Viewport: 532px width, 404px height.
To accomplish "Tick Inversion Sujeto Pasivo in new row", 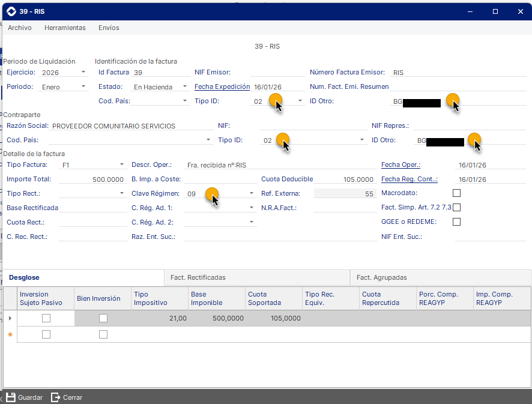I will tap(46, 334).
